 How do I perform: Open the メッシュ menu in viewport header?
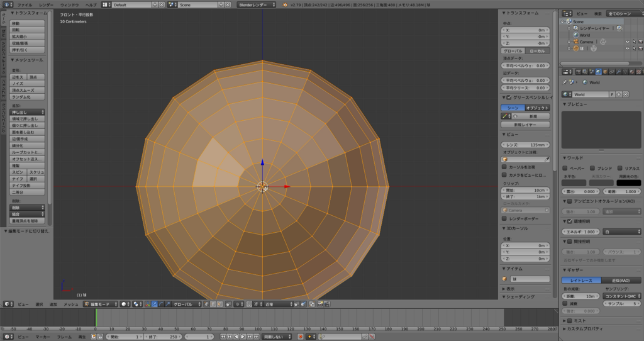71,304
